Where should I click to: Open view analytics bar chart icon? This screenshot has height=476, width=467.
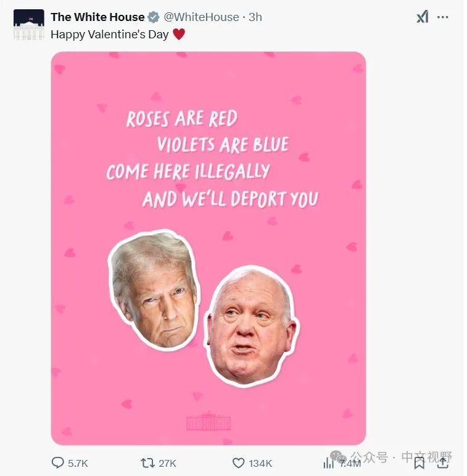328,463
